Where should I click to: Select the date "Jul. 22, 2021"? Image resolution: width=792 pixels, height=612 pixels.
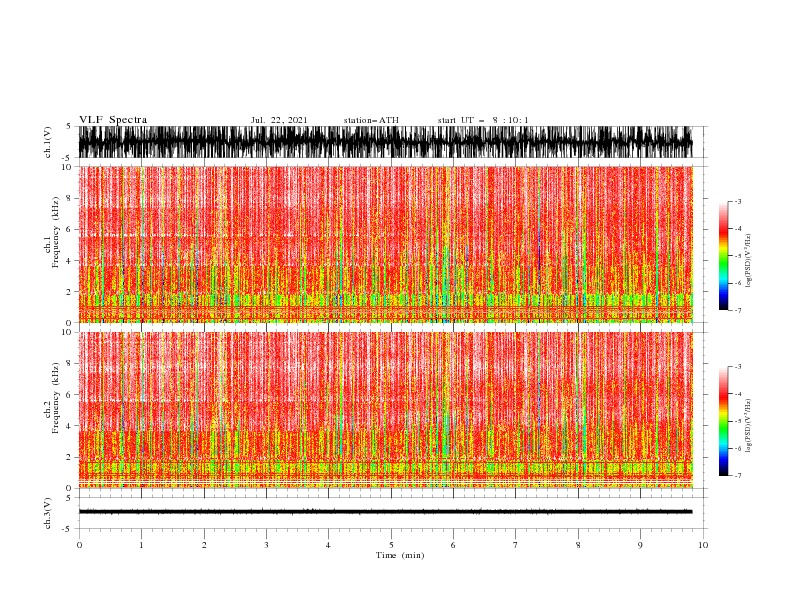click(x=279, y=120)
